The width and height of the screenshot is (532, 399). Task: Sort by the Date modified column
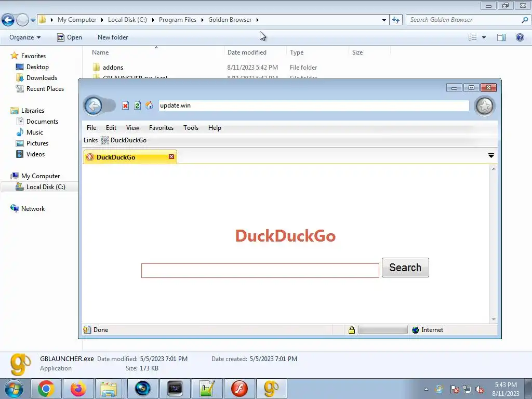[247, 52]
